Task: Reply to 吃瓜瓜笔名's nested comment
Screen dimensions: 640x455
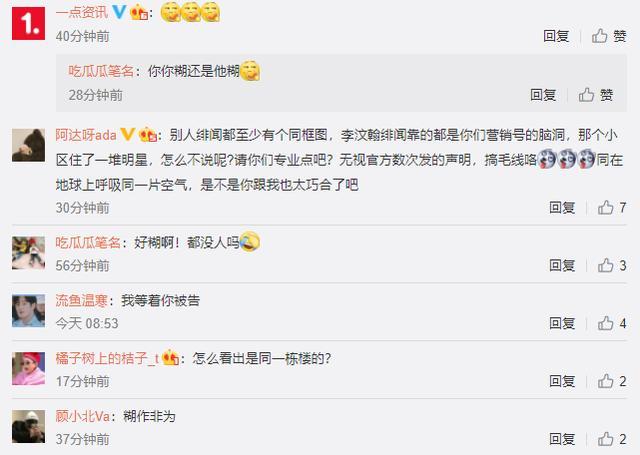Action: (x=543, y=95)
